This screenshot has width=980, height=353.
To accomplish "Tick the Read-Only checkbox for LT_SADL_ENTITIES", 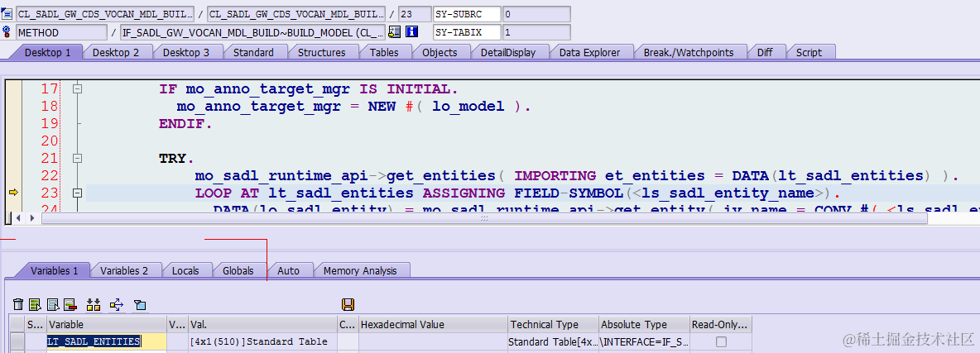I will tap(721, 341).
